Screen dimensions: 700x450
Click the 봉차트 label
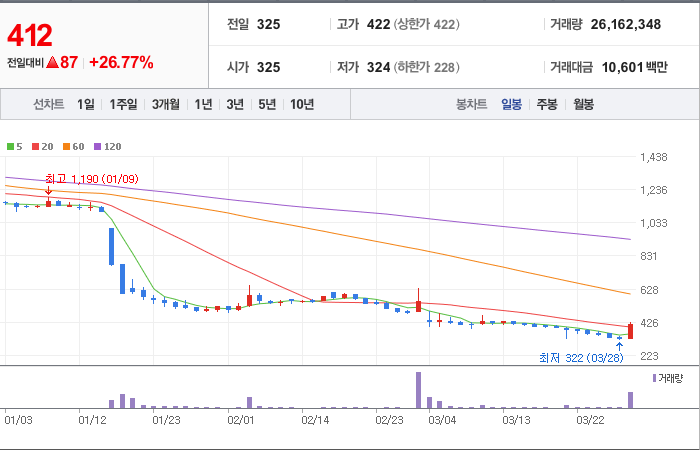tap(471, 104)
